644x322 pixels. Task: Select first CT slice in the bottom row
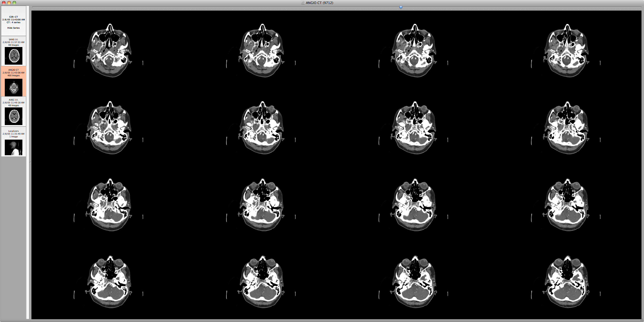(109, 282)
